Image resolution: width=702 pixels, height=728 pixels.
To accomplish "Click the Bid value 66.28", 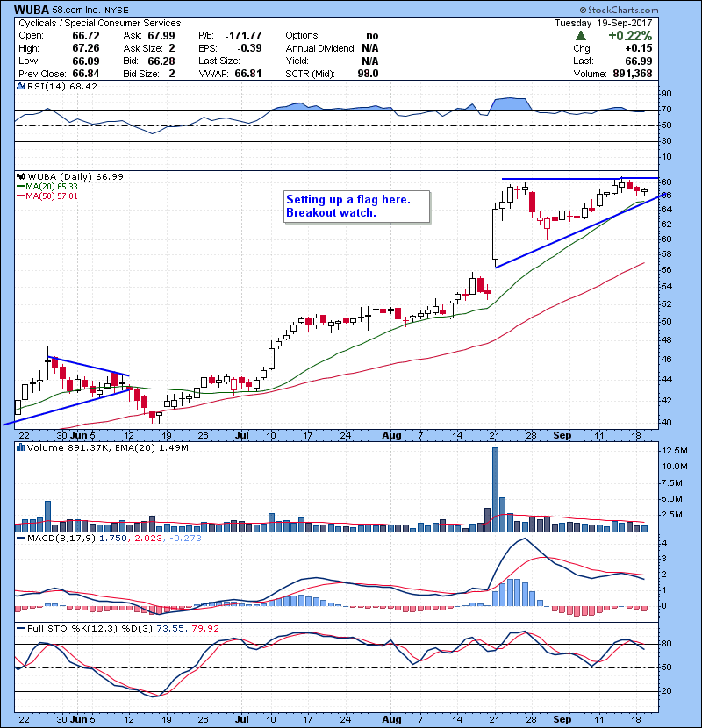I will tap(161, 61).
